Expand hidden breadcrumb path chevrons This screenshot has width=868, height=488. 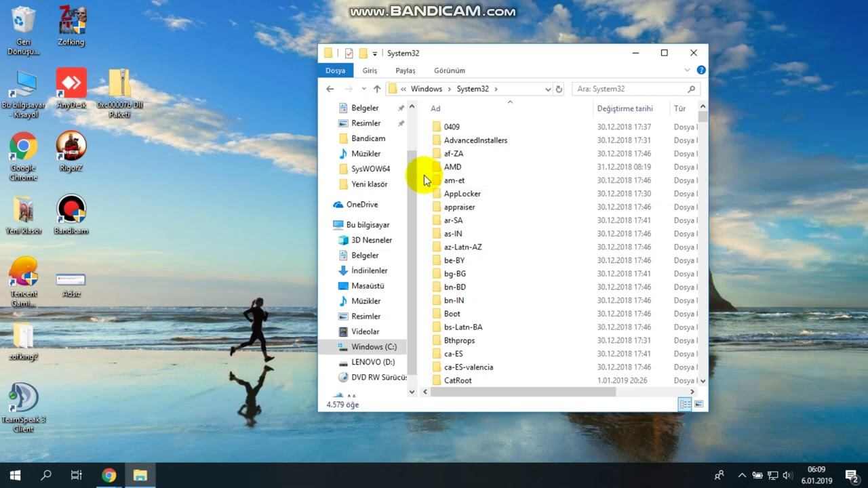[x=403, y=89]
